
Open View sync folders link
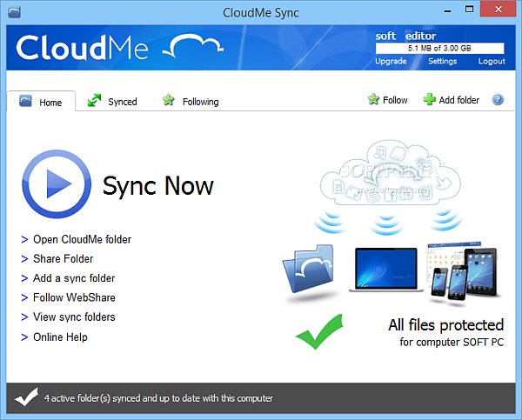click(74, 317)
